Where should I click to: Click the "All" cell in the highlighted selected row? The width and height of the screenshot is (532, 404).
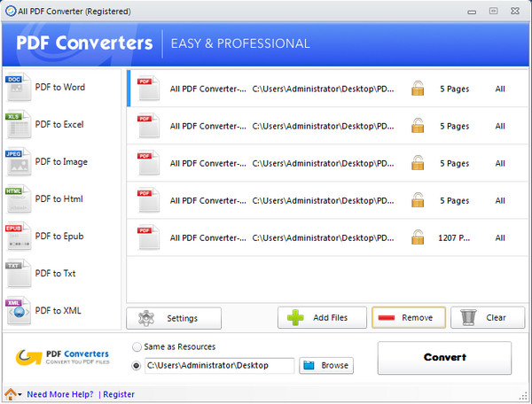click(x=500, y=89)
